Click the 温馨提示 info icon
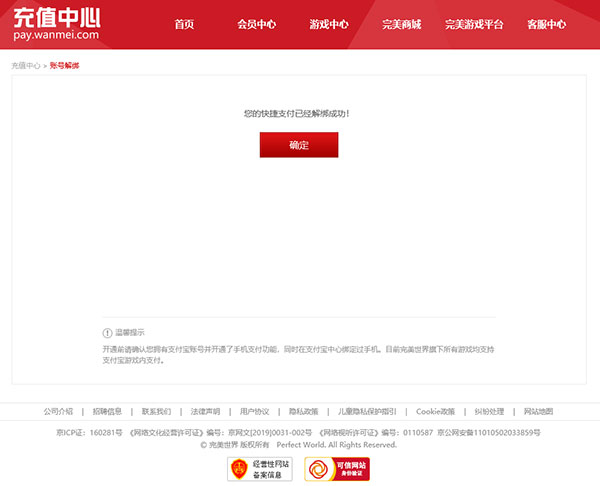This screenshot has height=486, width=600. click(107, 332)
